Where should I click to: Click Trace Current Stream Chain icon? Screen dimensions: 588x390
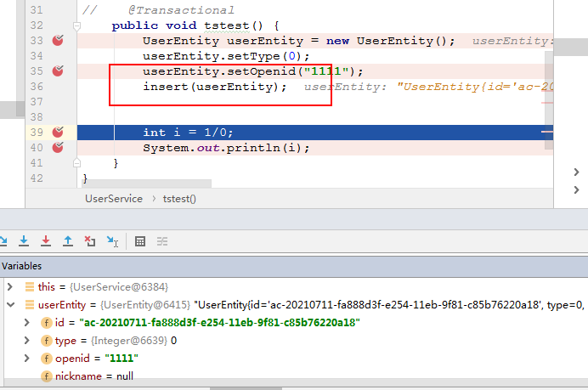tap(162, 241)
